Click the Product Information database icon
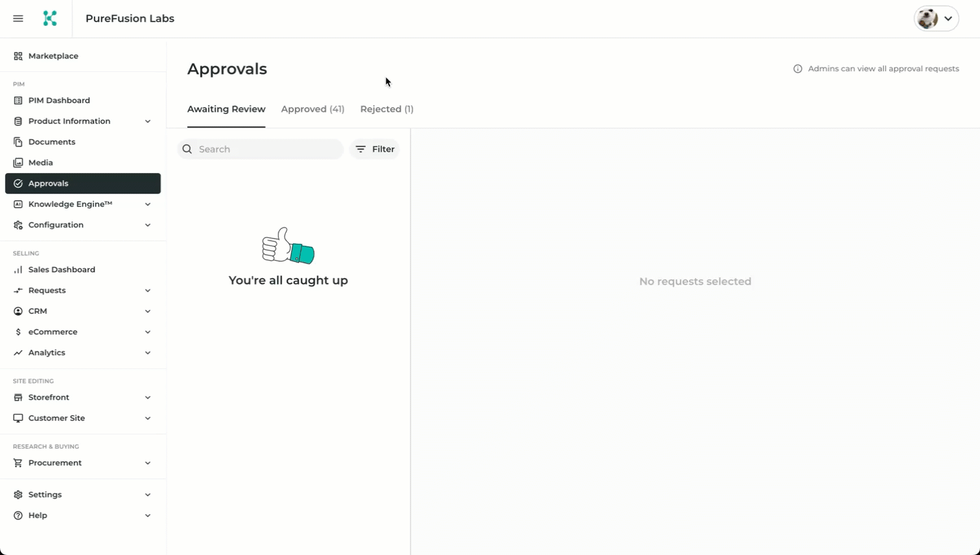 [18, 121]
